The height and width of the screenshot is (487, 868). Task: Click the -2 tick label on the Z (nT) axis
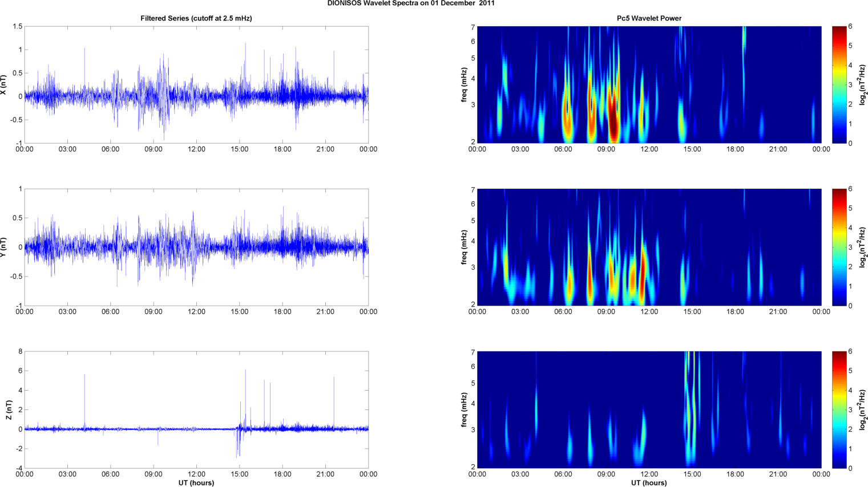coord(19,449)
